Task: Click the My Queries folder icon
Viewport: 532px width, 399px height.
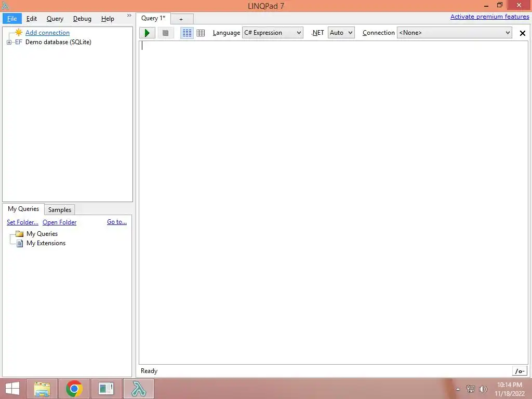Action: point(20,234)
